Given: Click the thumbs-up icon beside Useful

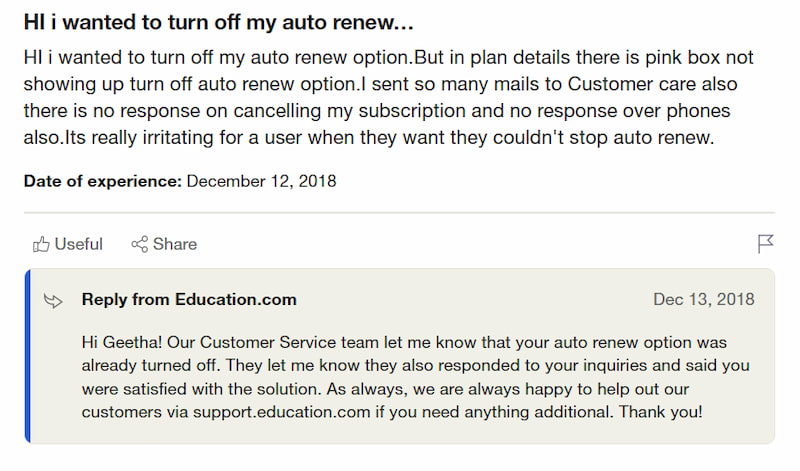Looking at the screenshot, I should [x=41, y=244].
